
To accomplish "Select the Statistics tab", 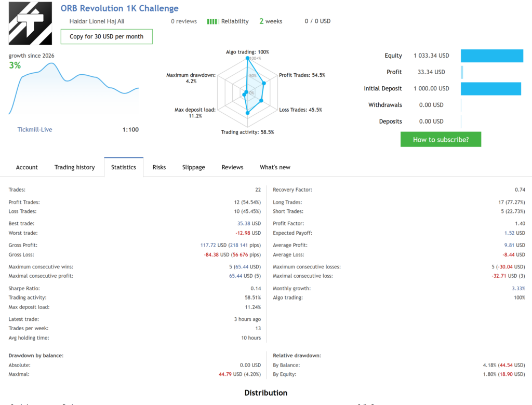I will (x=124, y=167).
